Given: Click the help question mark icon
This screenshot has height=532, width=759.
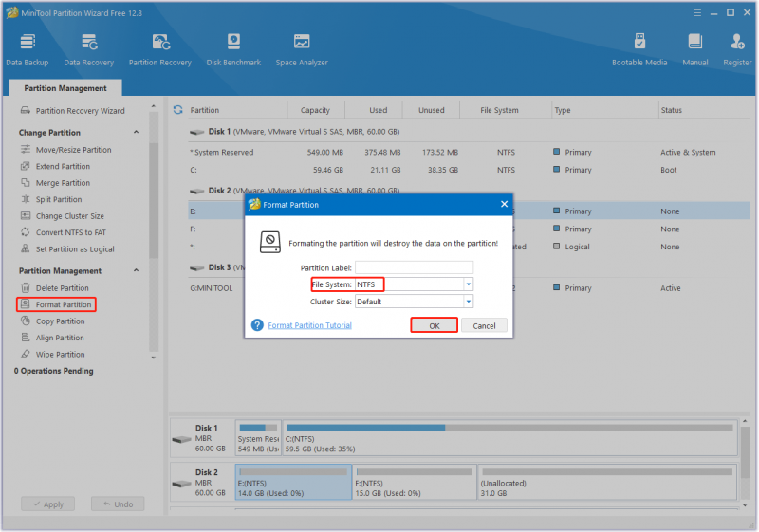Looking at the screenshot, I should tap(257, 325).
